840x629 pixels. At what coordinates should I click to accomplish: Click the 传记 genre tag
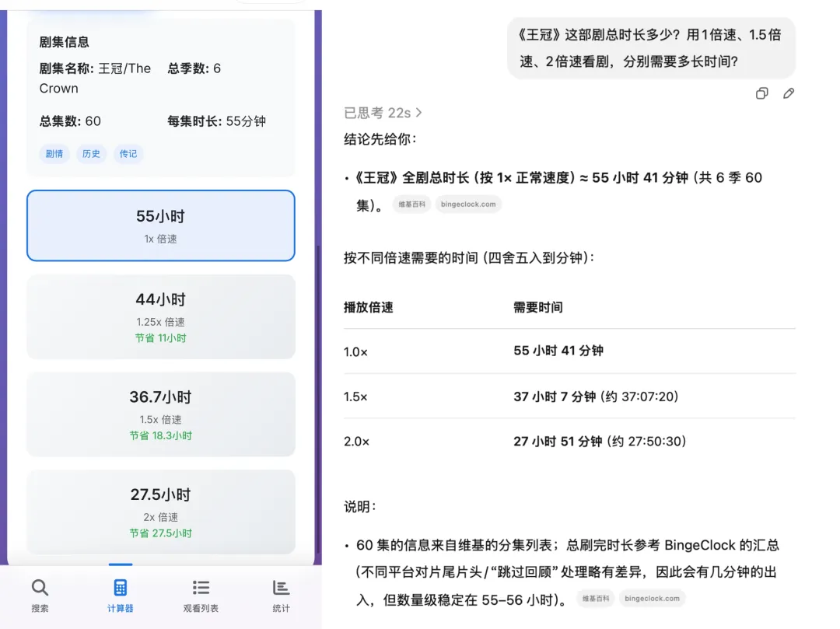[x=128, y=153]
